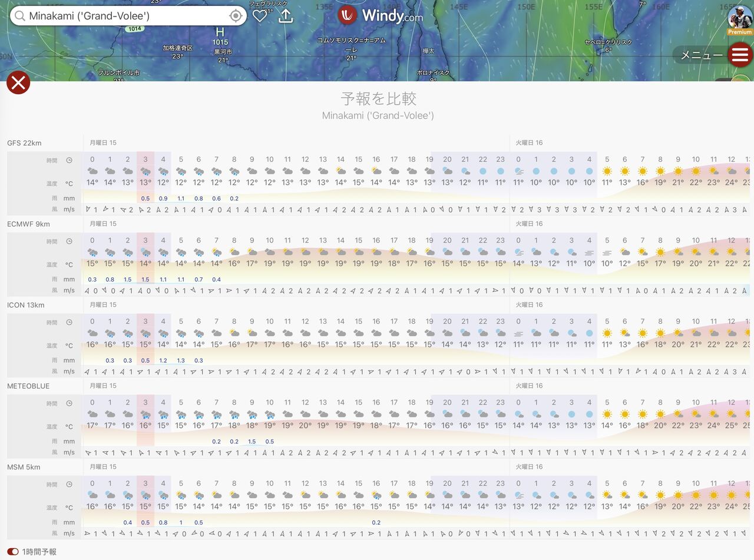Click 火曜日 16 in the GFS row
Image resolution: width=754 pixels, height=560 pixels.
tap(529, 143)
